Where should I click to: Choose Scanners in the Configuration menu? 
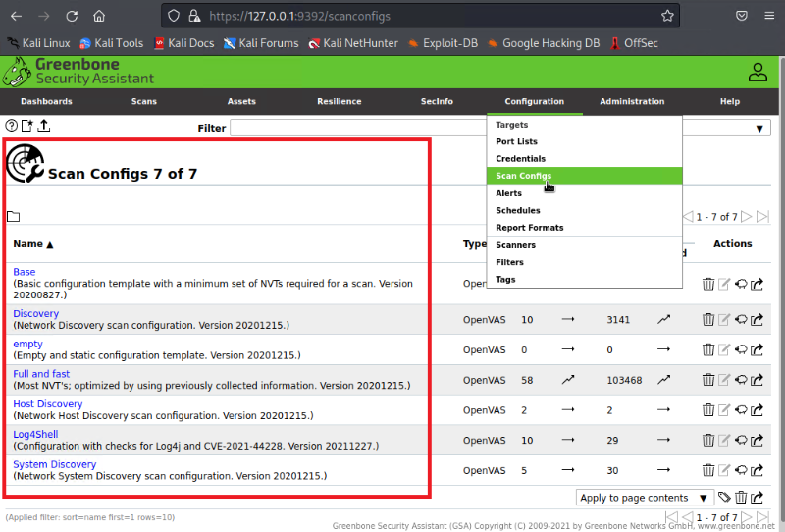tap(515, 245)
